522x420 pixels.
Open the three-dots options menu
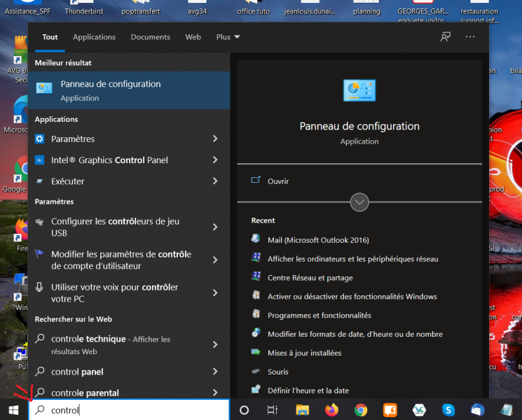(470, 37)
